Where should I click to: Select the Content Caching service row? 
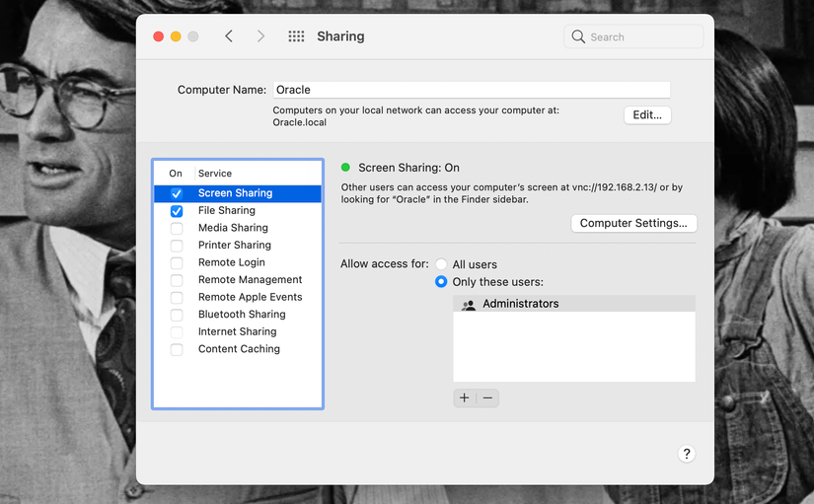(237, 349)
